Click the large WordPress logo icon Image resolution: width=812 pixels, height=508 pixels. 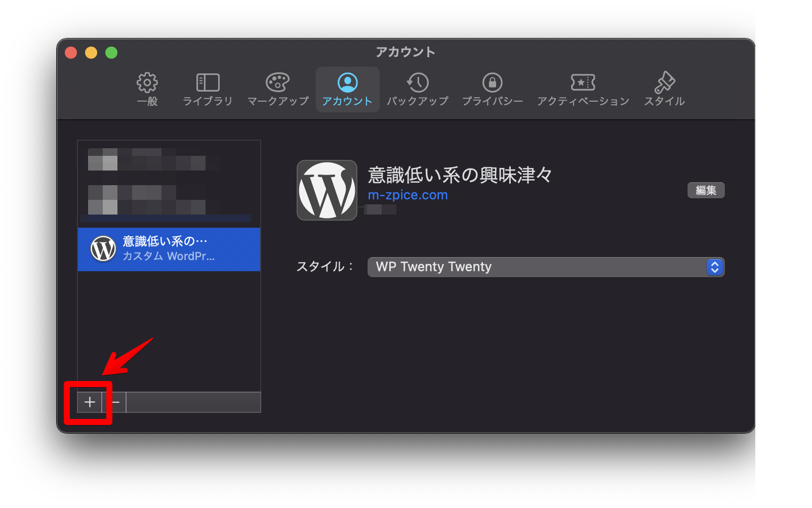(327, 190)
